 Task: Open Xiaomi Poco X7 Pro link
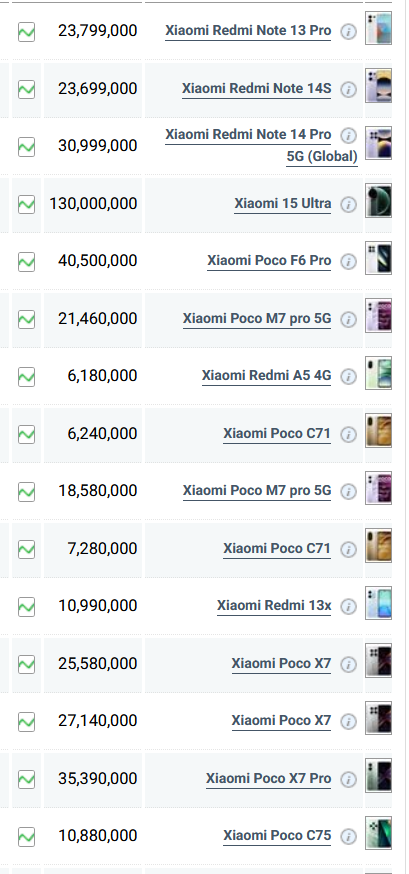pyautogui.click(x=269, y=778)
